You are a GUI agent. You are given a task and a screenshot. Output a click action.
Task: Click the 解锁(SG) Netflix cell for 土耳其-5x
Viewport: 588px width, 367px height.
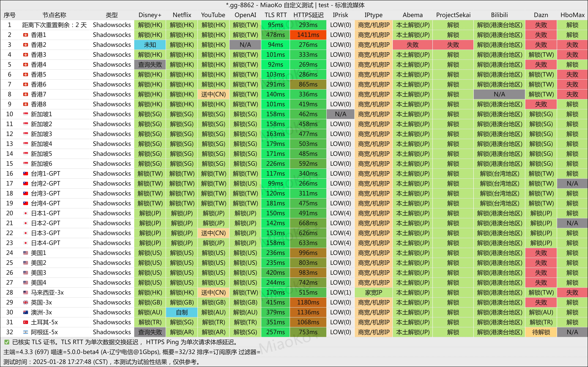point(182,322)
